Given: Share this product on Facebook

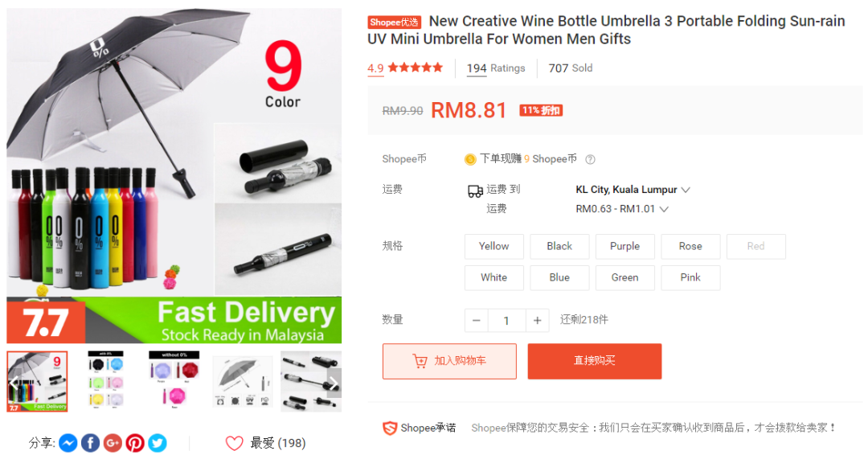Looking at the screenshot, I should pyautogui.click(x=91, y=443).
